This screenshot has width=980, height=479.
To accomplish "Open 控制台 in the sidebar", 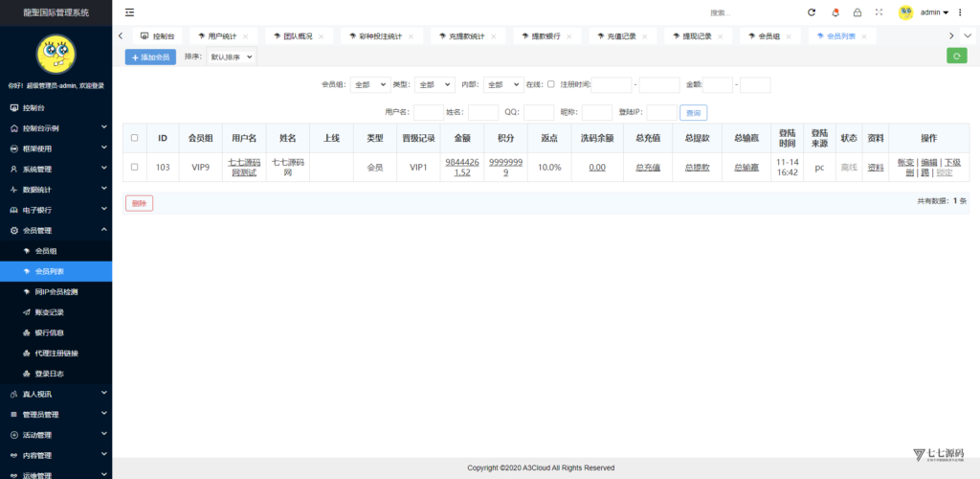I will 56,107.
